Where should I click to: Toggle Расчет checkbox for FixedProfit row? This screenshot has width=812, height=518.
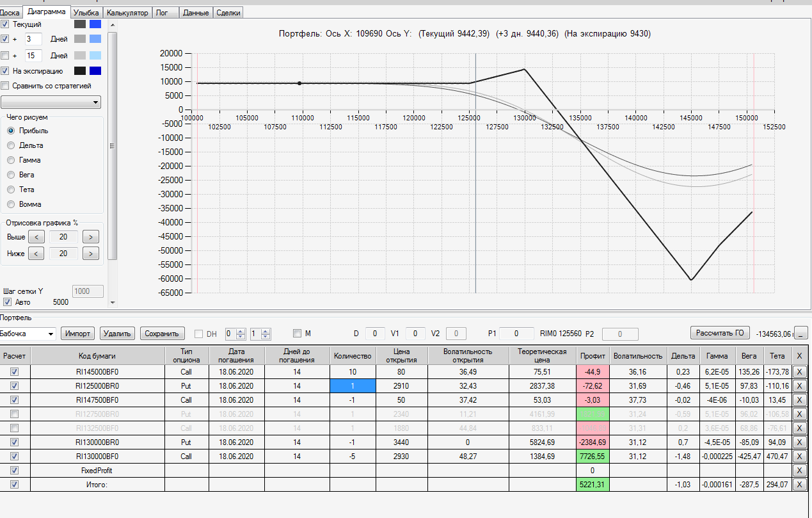(15, 471)
